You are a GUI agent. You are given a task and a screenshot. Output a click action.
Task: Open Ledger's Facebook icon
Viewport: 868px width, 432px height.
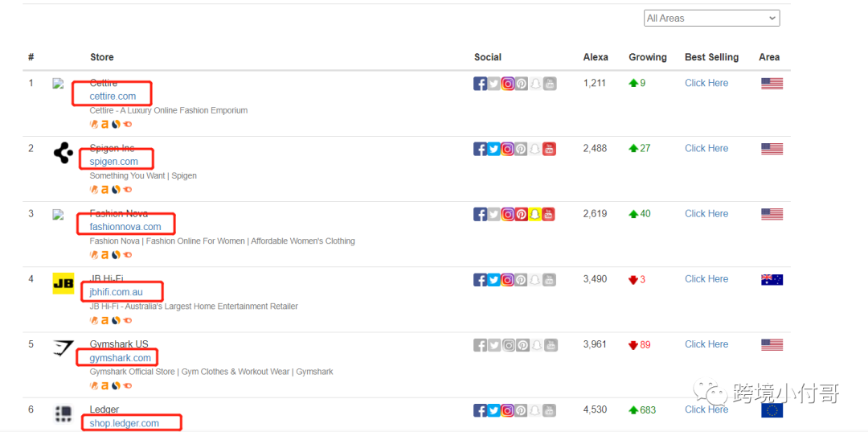pyautogui.click(x=481, y=410)
